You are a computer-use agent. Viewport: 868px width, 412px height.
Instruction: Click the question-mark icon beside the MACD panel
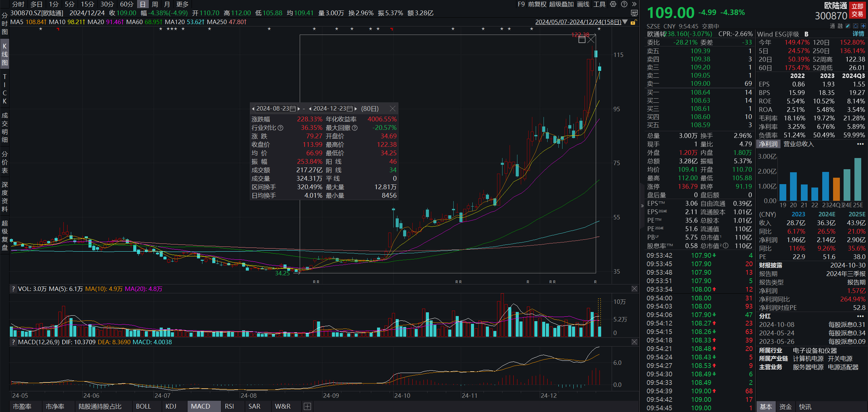point(13,342)
